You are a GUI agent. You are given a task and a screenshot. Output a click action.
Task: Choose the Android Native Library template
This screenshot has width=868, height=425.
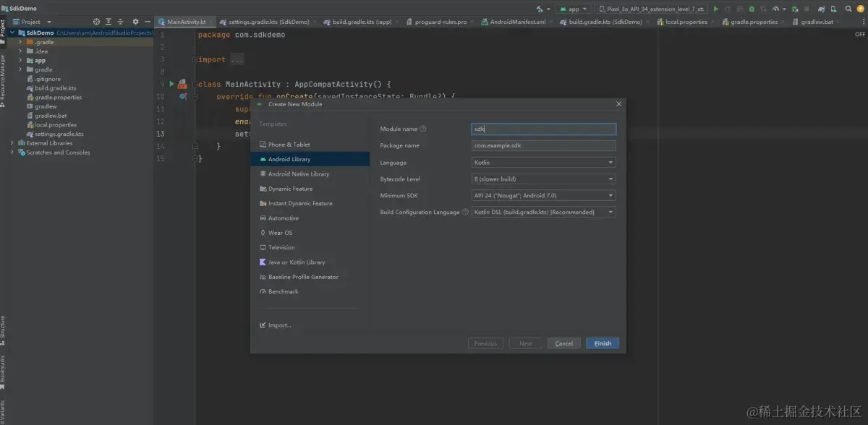pyautogui.click(x=310, y=174)
